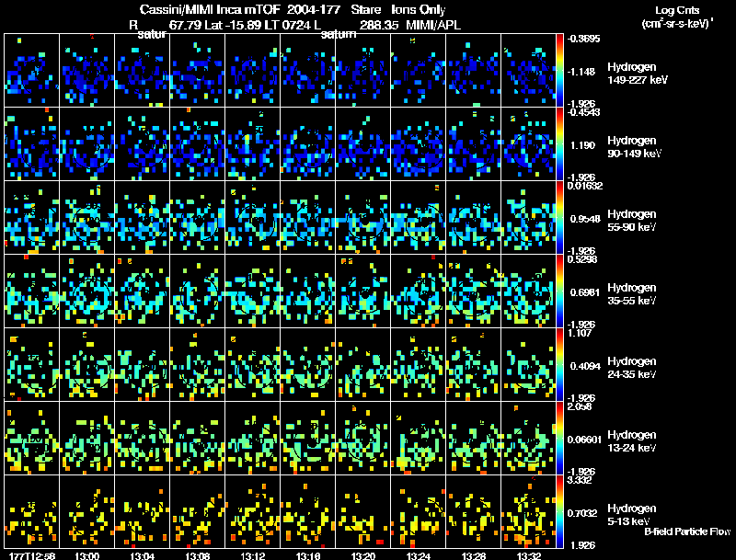Select the 55-90 keV image at 13:24
This screenshot has height=560, width=736.
[x=419, y=218]
